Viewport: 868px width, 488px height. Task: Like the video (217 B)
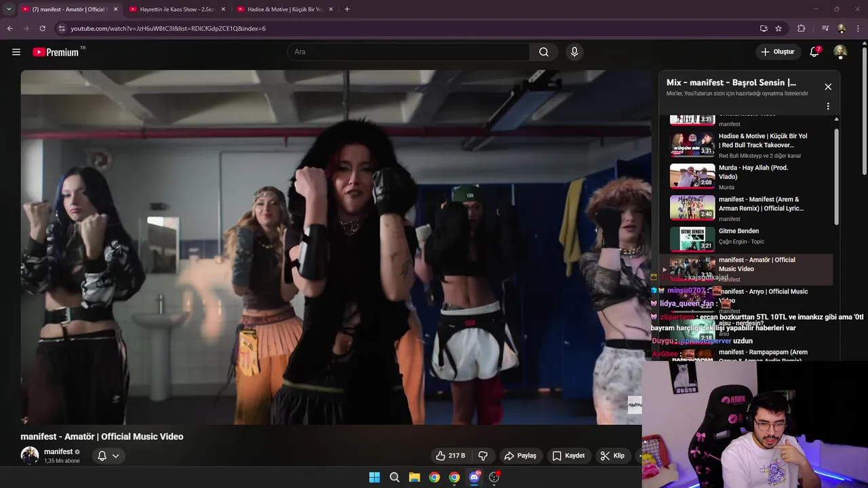(450, 455)
